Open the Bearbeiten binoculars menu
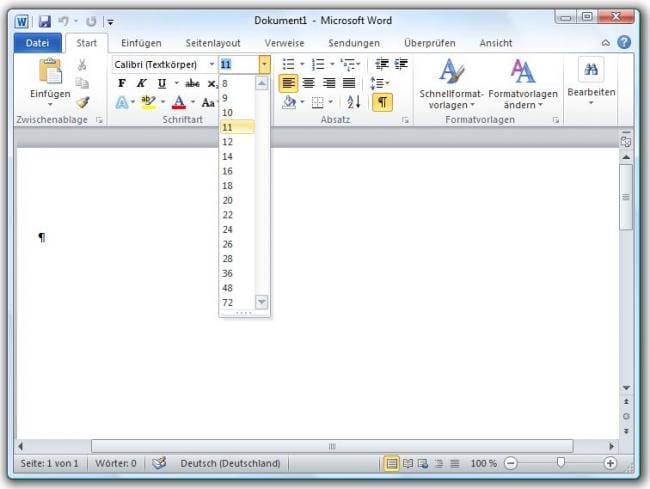Screen dimensions: 650x489 coord(591,81)
